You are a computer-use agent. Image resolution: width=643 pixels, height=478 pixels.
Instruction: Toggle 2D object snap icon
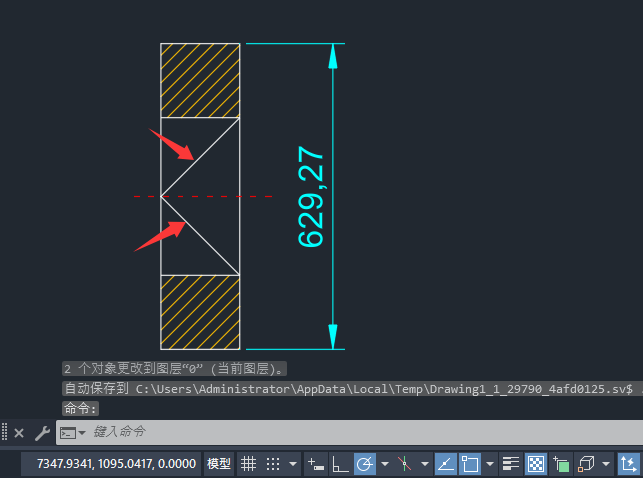point(470,464)
